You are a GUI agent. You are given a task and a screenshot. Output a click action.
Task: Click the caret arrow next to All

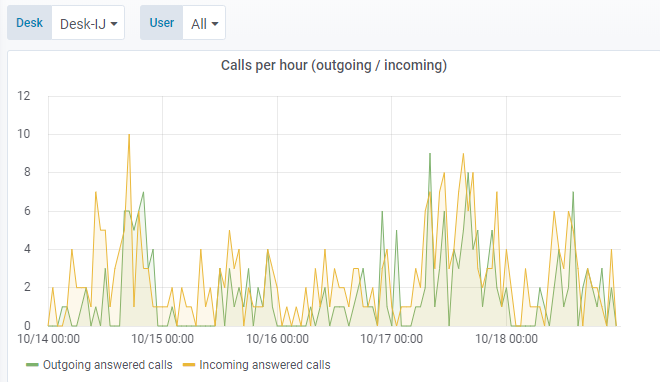point(215,24)
